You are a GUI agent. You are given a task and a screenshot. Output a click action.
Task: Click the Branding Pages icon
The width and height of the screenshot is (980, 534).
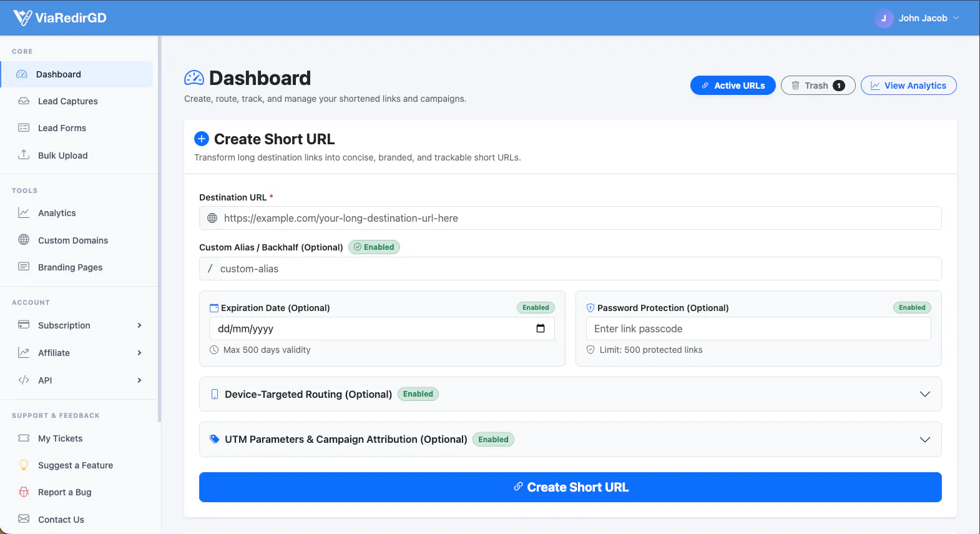24,267
